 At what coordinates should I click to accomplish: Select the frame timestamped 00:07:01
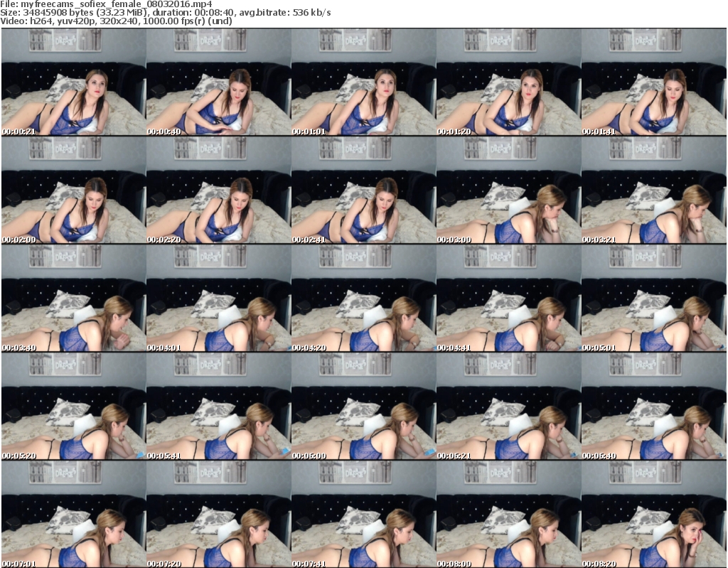point(73,515)
